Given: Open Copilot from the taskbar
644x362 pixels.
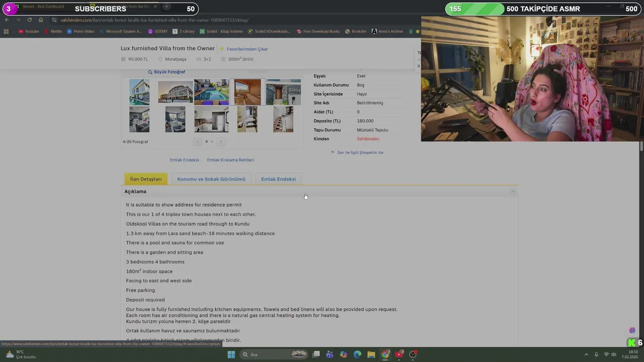Looking at the screenshot, I should (343, 354).
